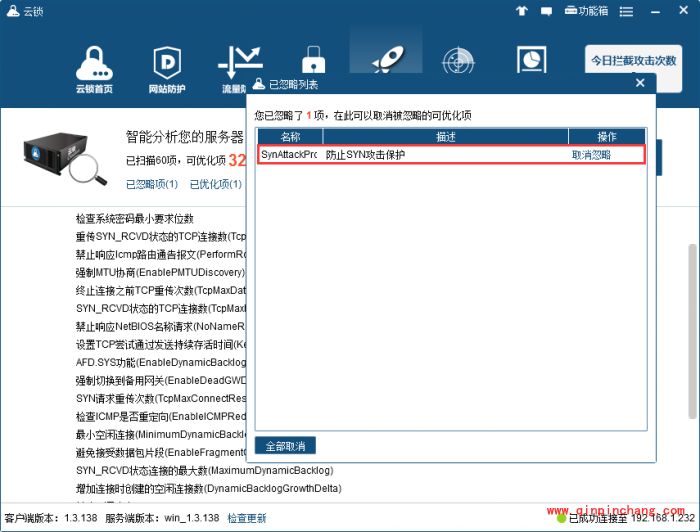Click the 全部取消 button
Screen dimensions: 700x532
pyautogui.click(x=285, y=446)
